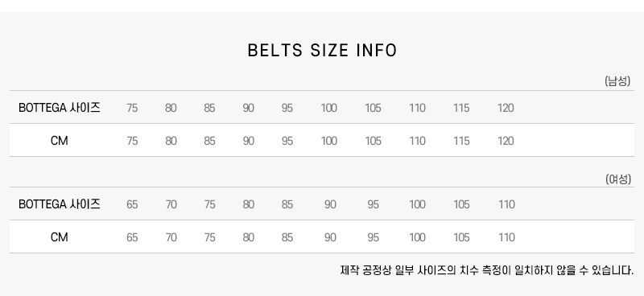Select 75 in the men's BOTTEGA row
This screenshot has height=296, width=644.
click(x=132, y=108)
